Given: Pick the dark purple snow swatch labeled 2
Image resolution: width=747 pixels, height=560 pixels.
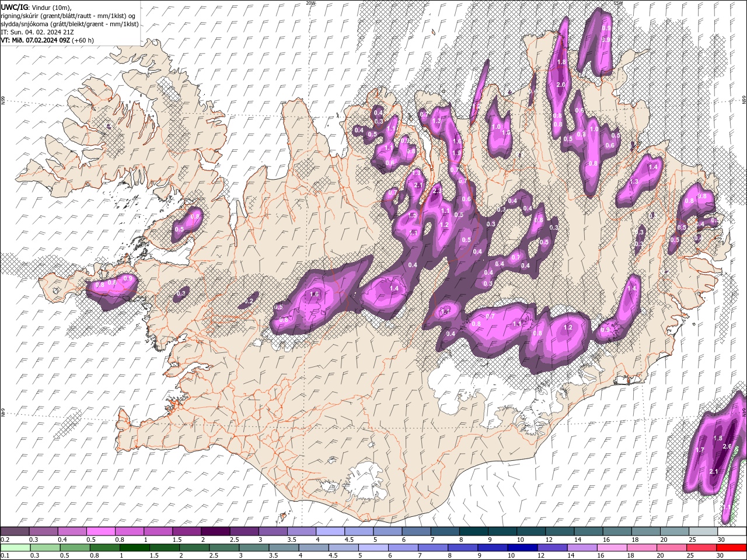Looking at the screenshot, I should point(215,531).
